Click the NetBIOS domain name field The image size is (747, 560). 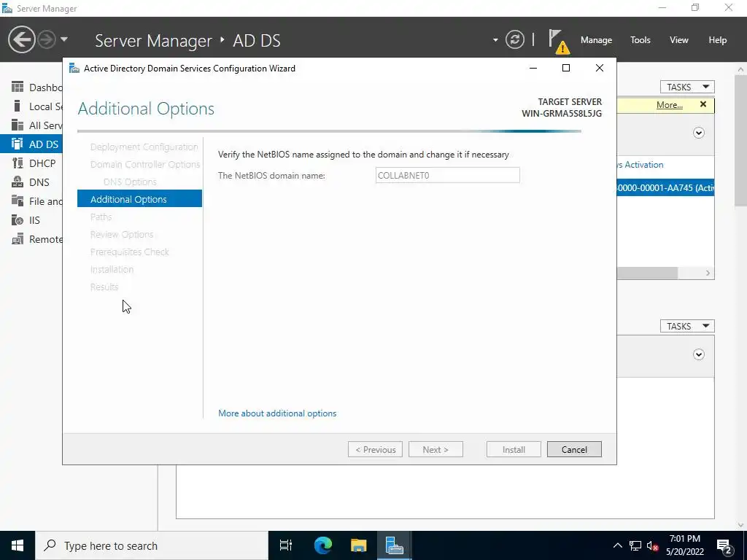click(x=447, y=175)
